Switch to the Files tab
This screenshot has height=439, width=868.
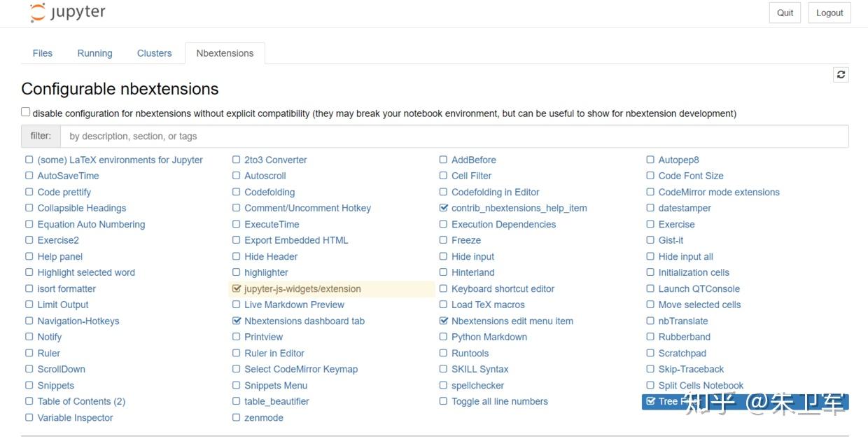click(43, 53)
